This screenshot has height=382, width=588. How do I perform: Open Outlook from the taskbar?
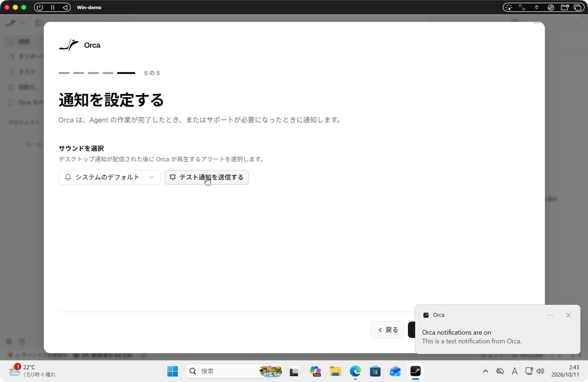point(395,371)
